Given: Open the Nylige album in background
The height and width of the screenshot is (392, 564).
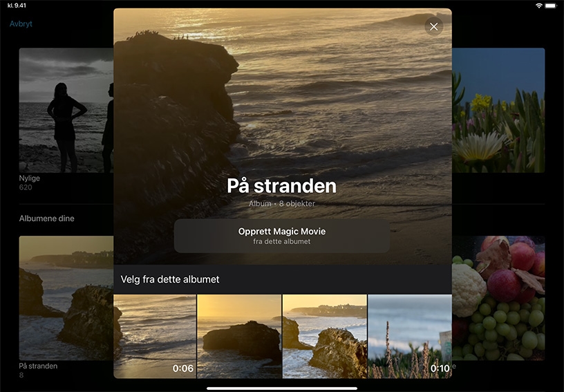Looking at the screenshot, I should point(66,110).
